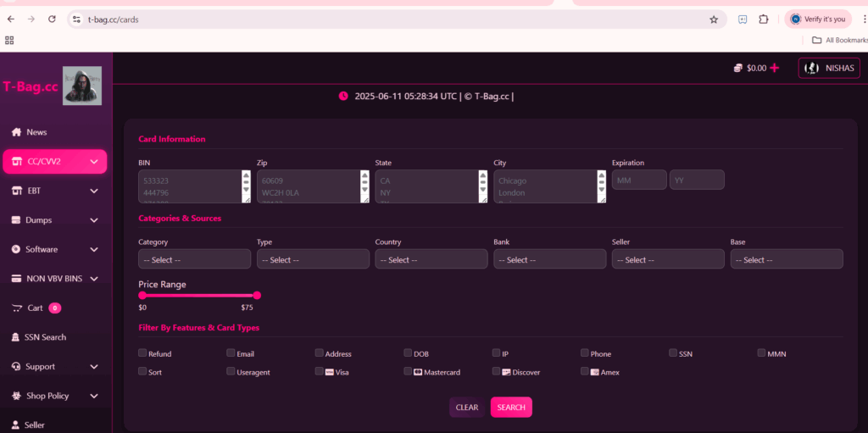Open the Seller select dropdown
The width and height of the screenshot is (868, 433).
pyautogui.click(x=668, y=259)
